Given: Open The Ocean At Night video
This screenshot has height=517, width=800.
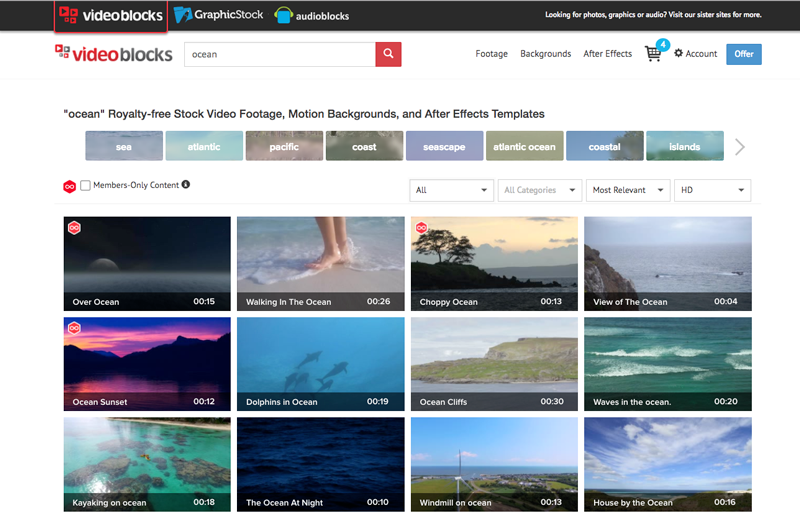Looking at the screenshot, I should [x=320, y=464].
